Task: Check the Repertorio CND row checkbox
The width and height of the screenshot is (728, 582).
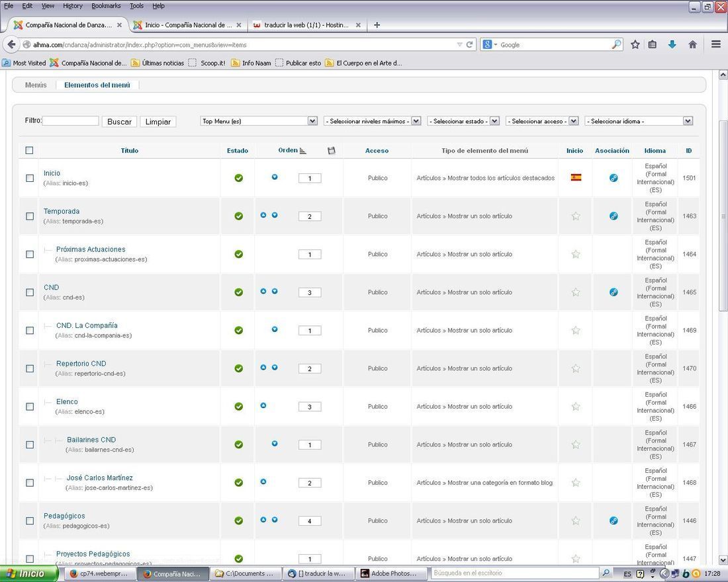Action: 30,368
